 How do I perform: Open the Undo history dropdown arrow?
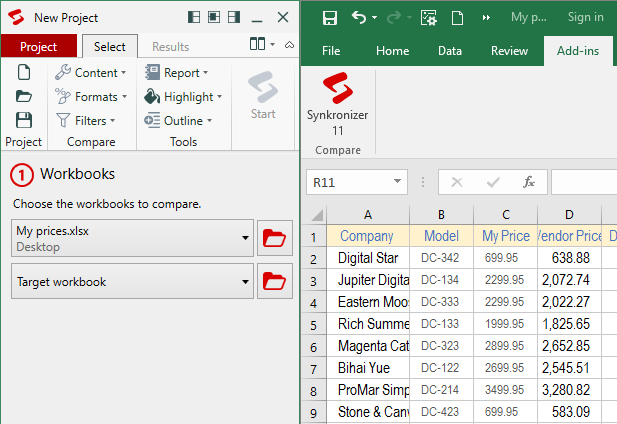(x=374, y=17)
